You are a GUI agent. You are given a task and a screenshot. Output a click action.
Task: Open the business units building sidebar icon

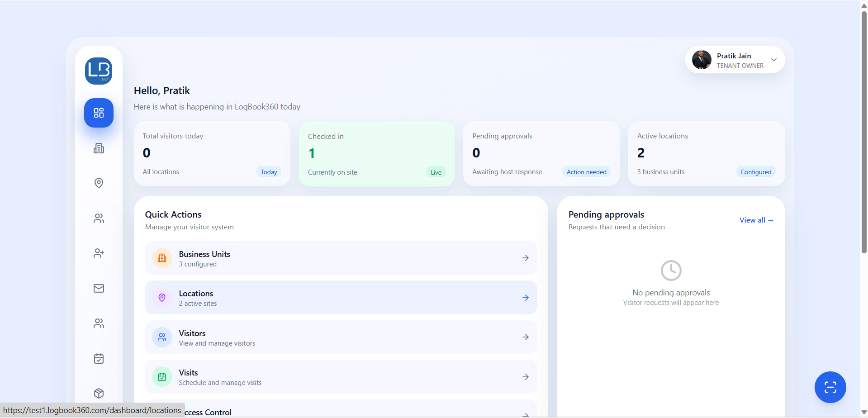click(99, 148)
